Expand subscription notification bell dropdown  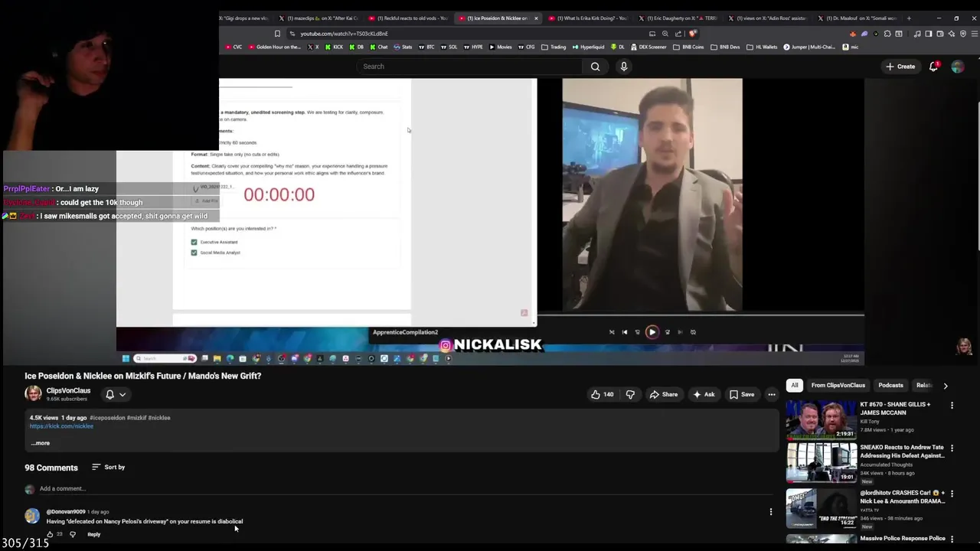coord(116,395)
